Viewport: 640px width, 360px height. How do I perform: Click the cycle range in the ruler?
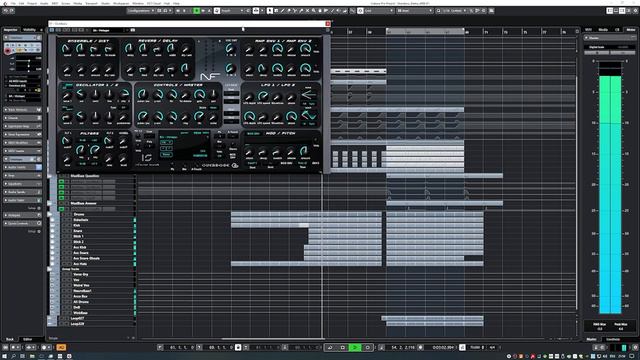pyautogui.click(x=425, y=31)
